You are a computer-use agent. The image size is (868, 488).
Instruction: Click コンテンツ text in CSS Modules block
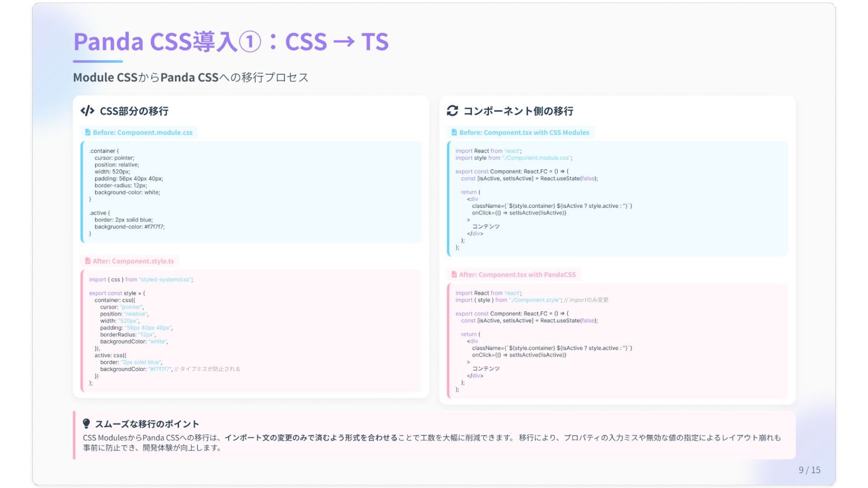pos(486,227)
